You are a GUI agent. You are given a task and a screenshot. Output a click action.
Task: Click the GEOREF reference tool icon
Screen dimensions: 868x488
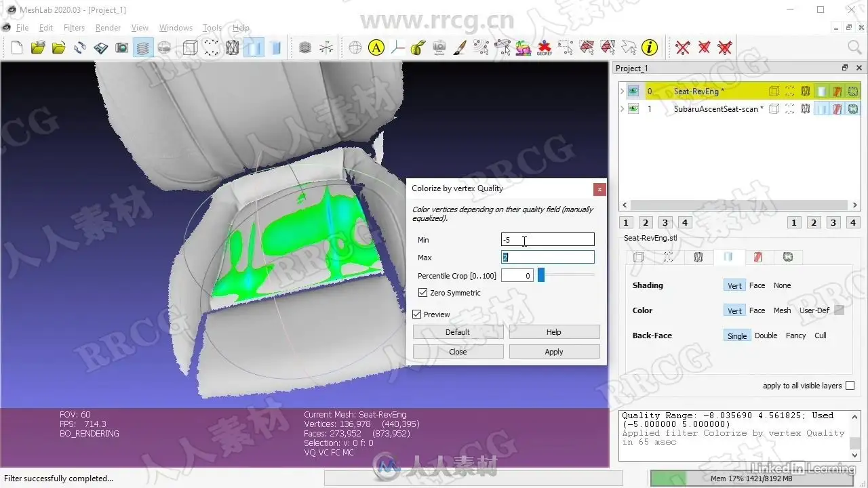click(x=544, y=47)
